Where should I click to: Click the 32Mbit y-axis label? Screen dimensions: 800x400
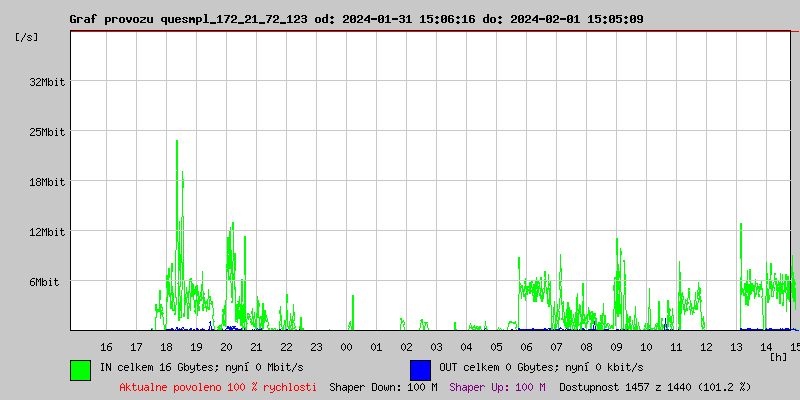pyautogui.click(x=47, y=82)
